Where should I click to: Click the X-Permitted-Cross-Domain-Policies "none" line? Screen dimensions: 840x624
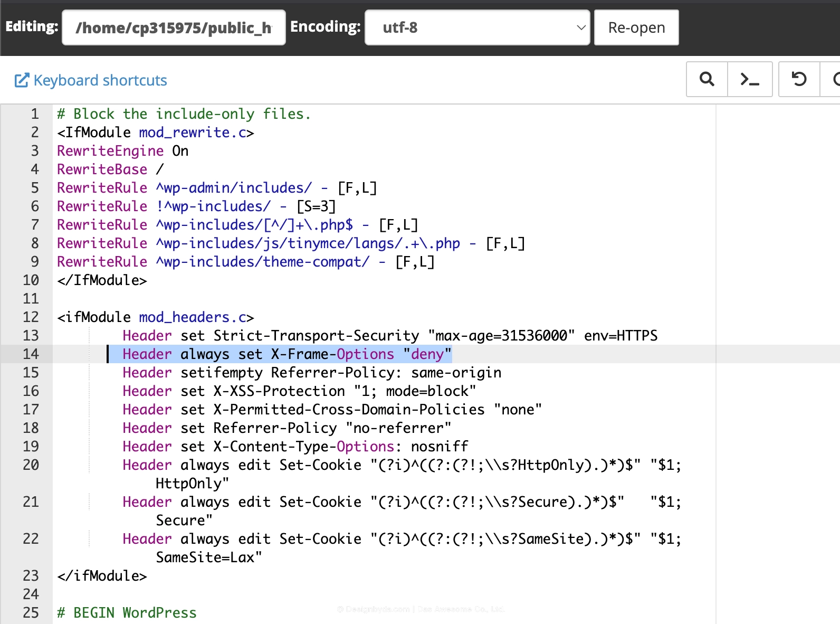(x=332, y=410)
